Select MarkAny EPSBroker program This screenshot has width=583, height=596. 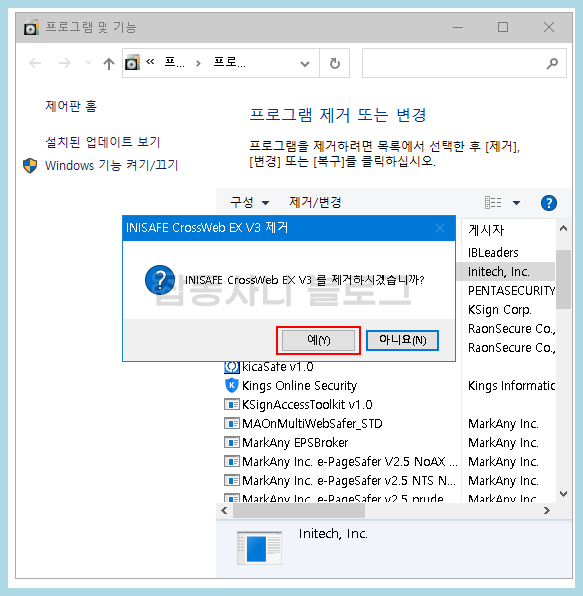tap(295, 443)
